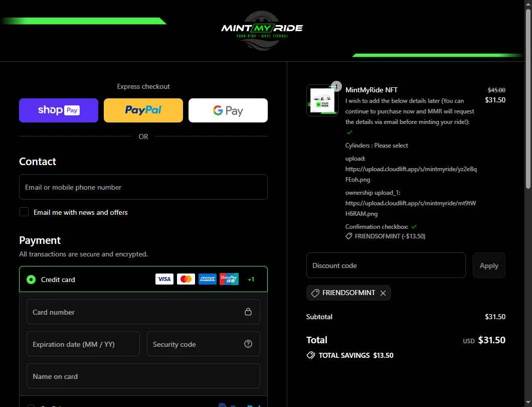Click the Visa card icon
532x407 pixels.
(164, 279)
